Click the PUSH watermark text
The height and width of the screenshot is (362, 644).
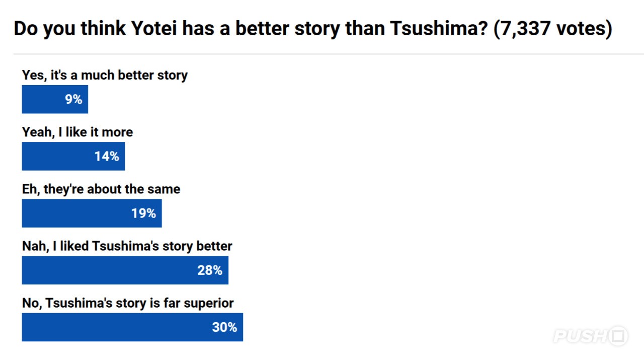coord(579,336)
